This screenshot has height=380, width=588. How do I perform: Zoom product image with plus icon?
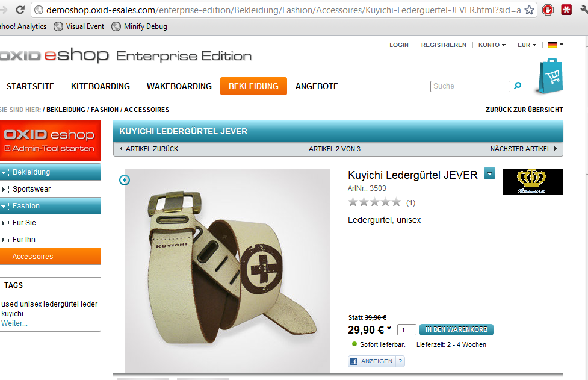coord(125,180)
